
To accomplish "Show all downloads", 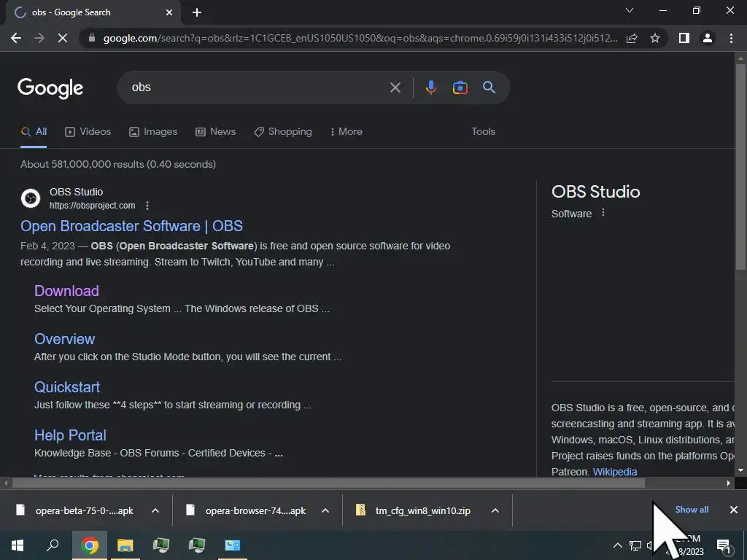I will pos(692,510).
